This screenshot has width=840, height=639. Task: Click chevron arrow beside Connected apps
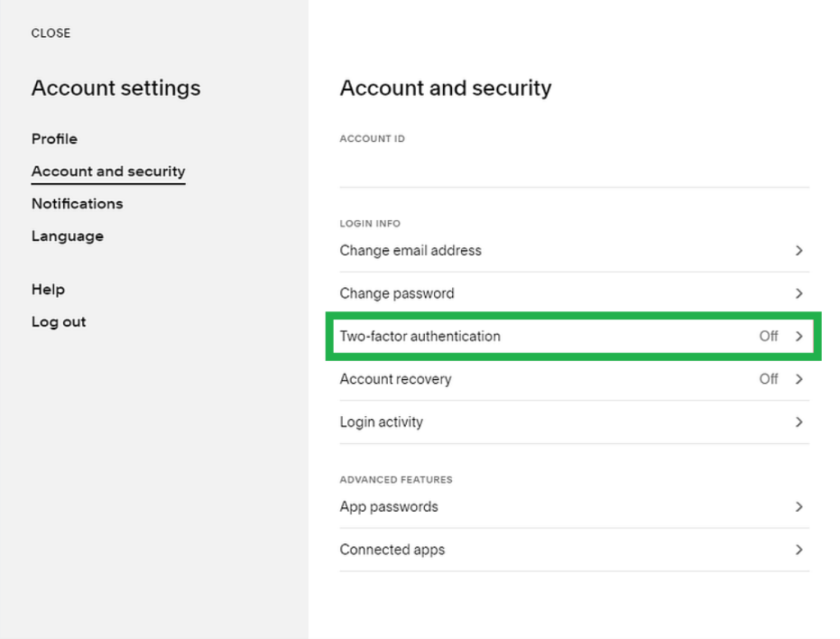799,550
